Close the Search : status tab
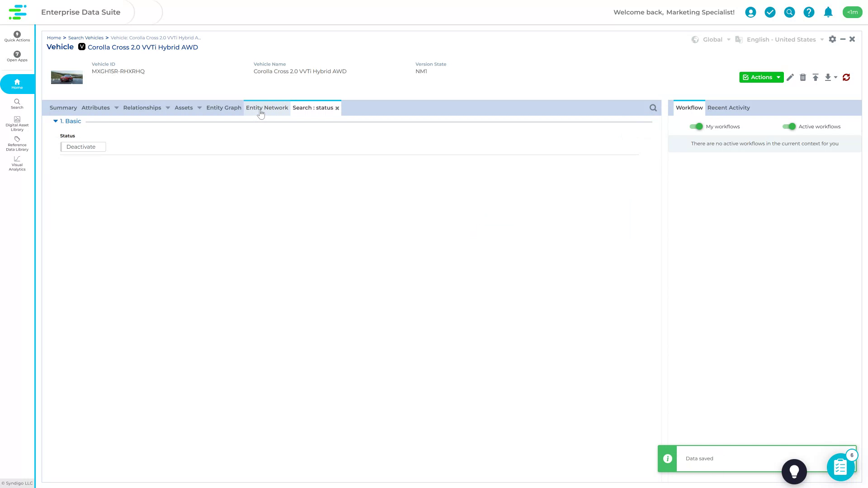This screenshot has height=488, width=868. click(x=337, y=108)
